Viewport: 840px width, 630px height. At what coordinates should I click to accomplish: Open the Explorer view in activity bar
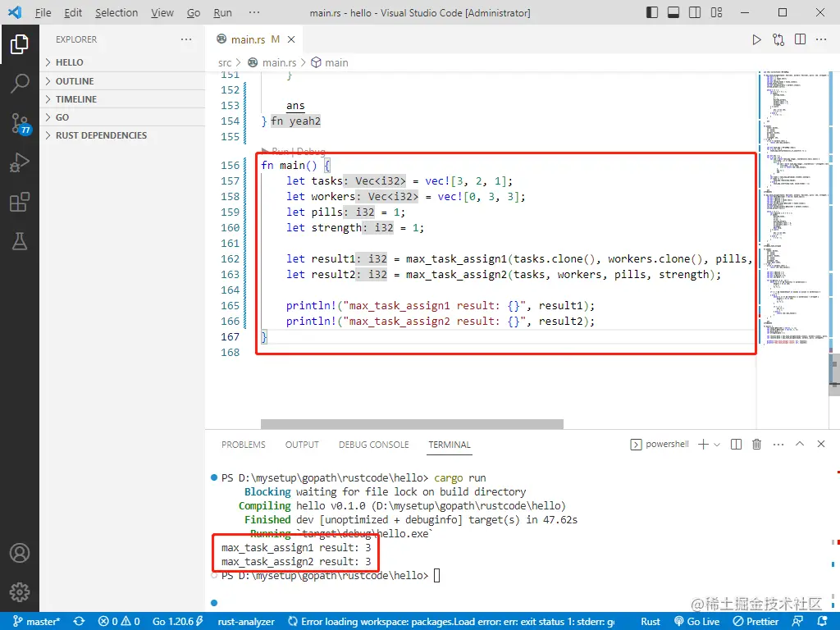coord(20,44)
